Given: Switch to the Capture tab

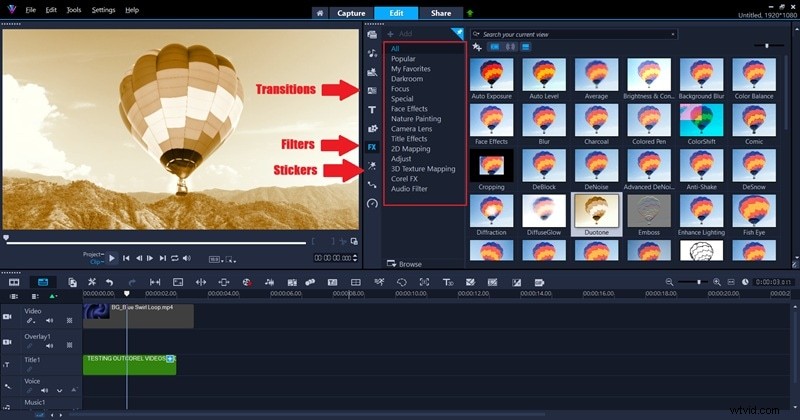Looking at the screenshot, I should 351,13.
